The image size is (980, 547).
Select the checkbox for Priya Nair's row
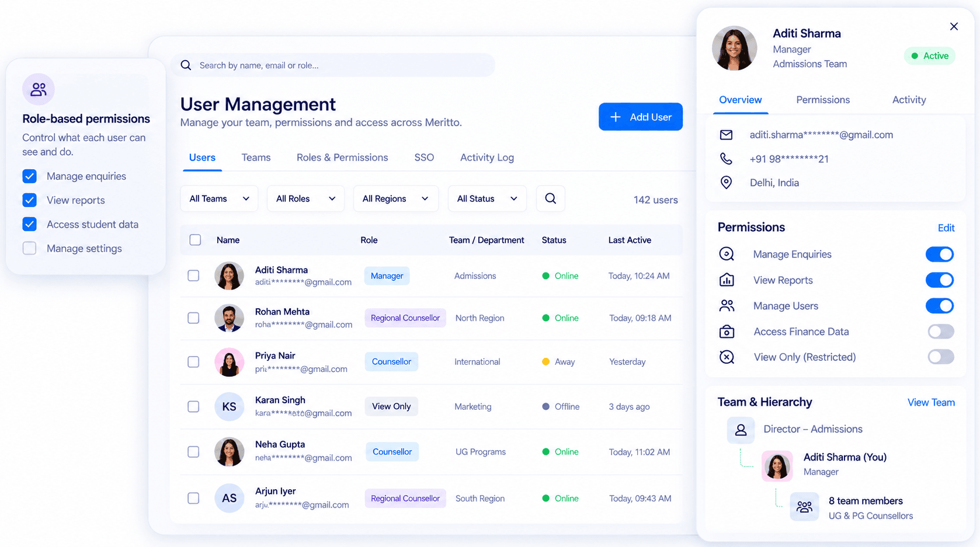click(x=193, y=362)
